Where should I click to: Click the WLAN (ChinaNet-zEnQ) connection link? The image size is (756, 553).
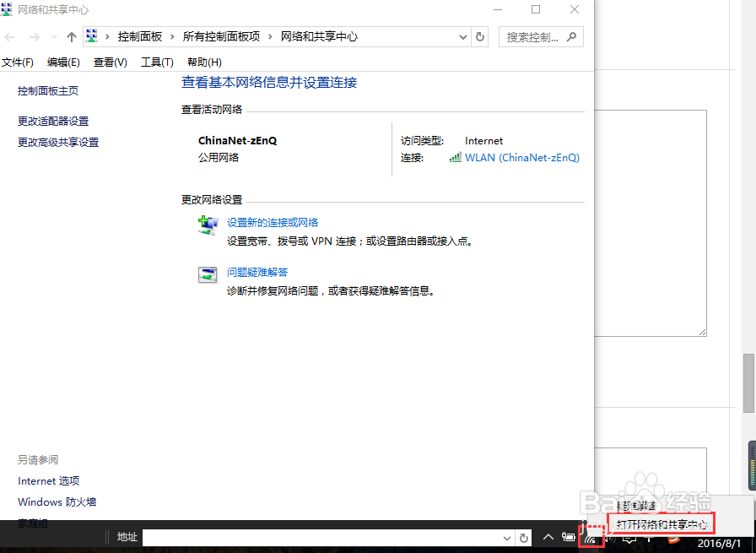click(x=521, y=157)
